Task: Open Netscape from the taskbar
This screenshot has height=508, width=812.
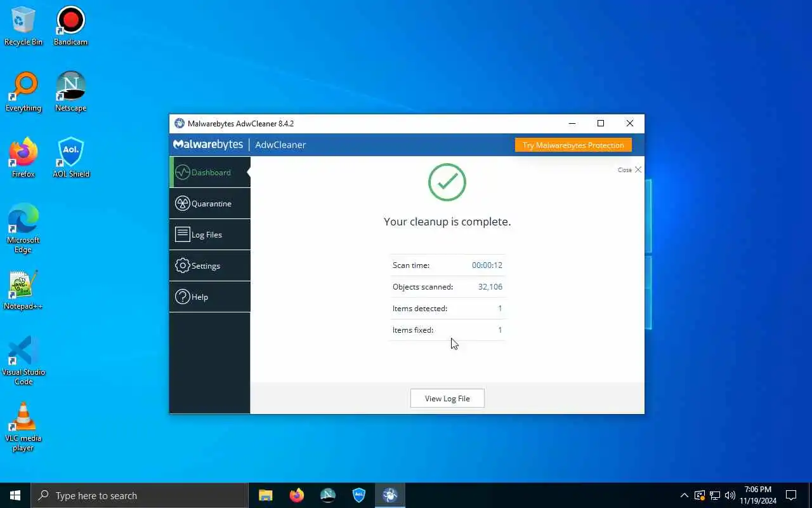Action: [327, 495]
